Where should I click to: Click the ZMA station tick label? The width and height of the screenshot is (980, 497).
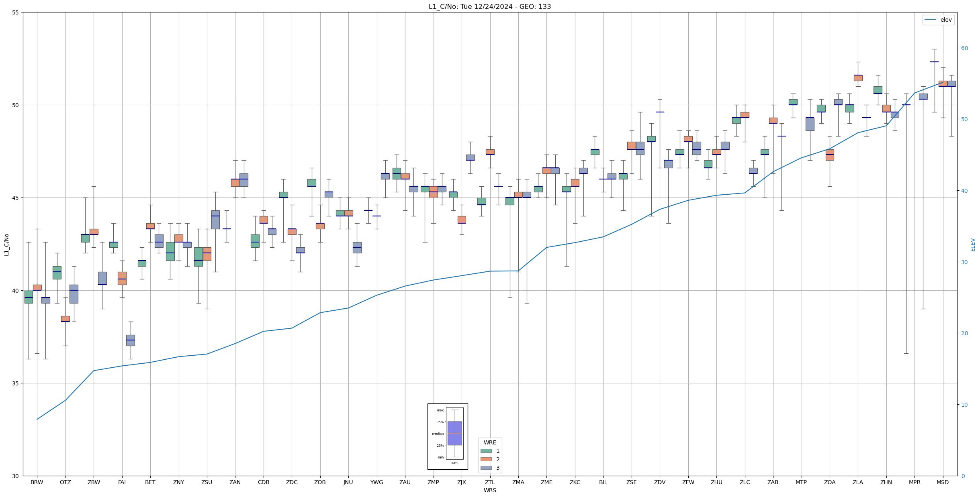(518, 482)
